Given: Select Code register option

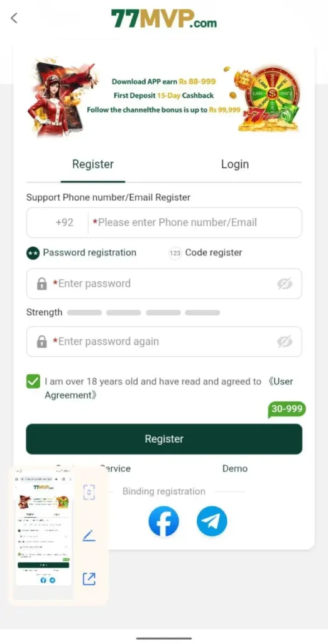Looking at the screenshot, I should [x=205, y=253].
